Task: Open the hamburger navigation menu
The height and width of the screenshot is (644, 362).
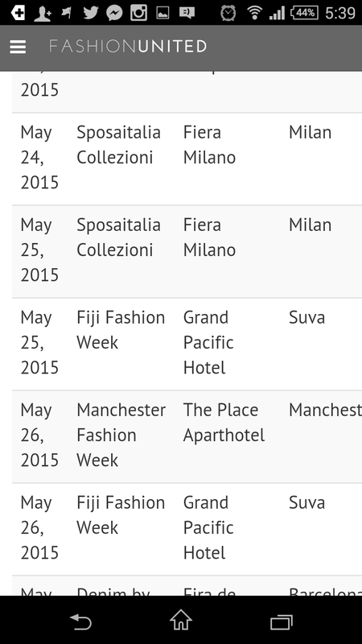Action: [x=18, y=47]
